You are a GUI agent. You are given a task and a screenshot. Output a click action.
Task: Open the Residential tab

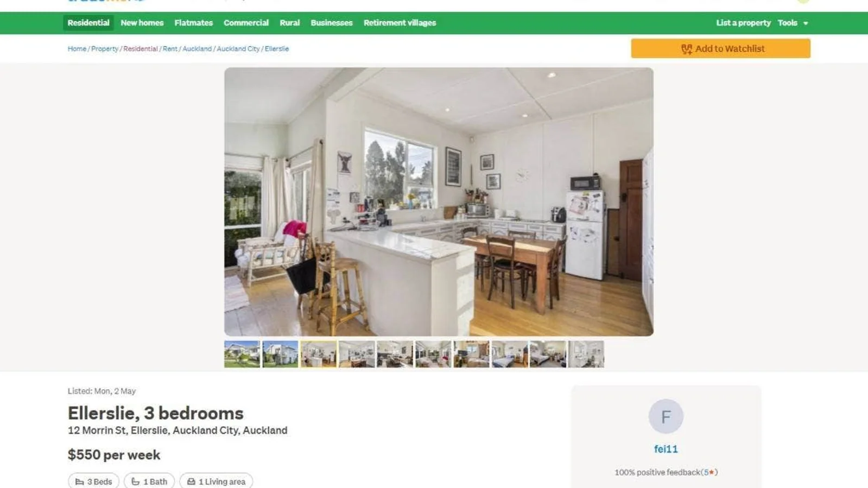(x=88, y=23)
